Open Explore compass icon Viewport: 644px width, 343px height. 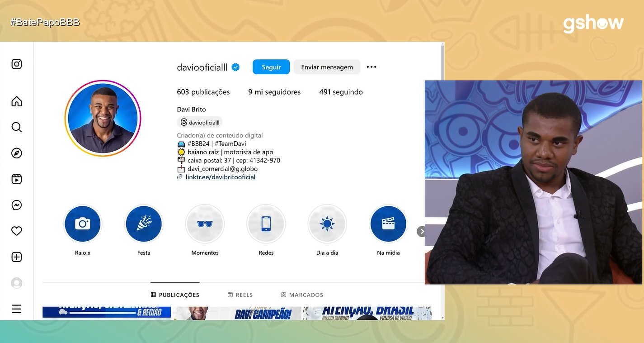coord(17,153)
